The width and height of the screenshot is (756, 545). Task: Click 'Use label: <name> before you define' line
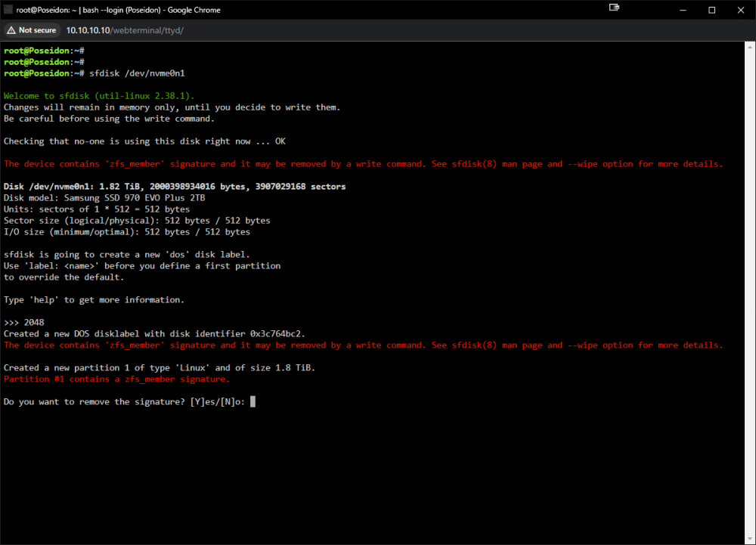point(142,266)
